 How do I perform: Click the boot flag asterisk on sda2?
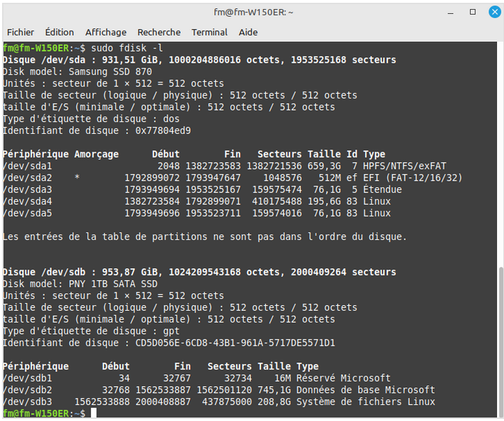[77, 178]
